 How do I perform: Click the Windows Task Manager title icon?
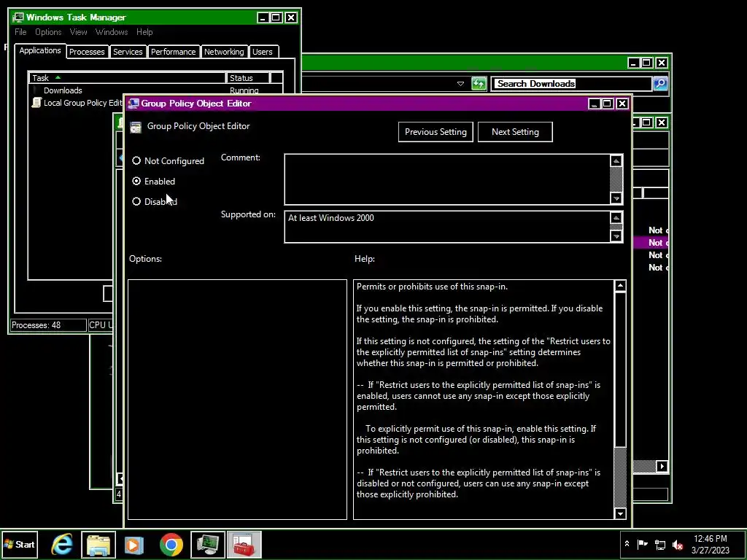coord(18,17)
